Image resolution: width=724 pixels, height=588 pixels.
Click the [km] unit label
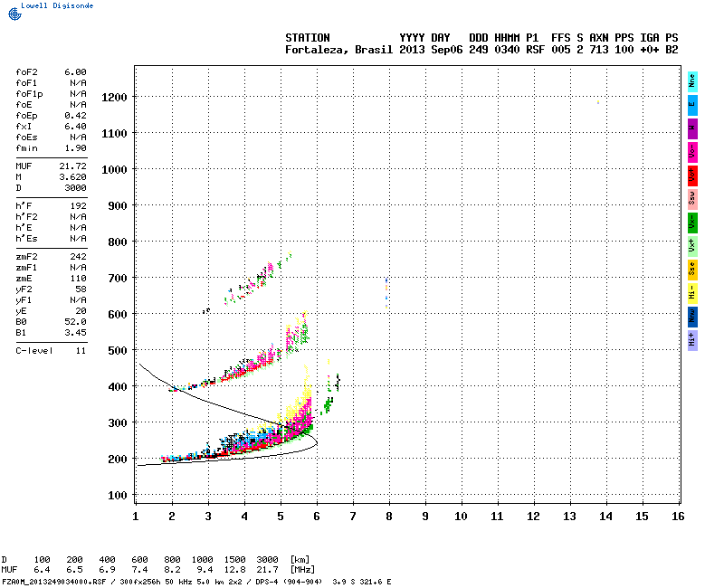click(300, 559)
